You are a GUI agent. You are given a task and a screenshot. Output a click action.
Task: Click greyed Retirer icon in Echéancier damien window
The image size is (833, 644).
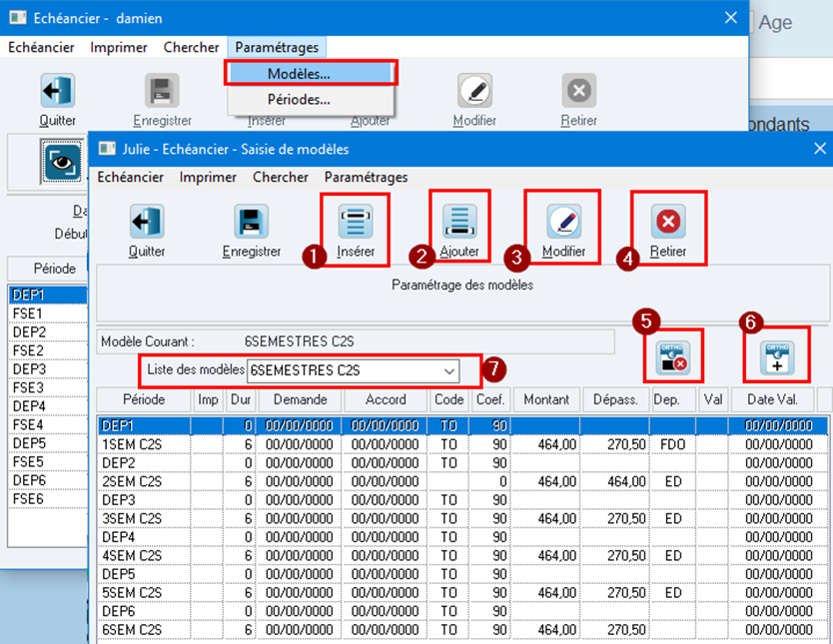[579, 91]
